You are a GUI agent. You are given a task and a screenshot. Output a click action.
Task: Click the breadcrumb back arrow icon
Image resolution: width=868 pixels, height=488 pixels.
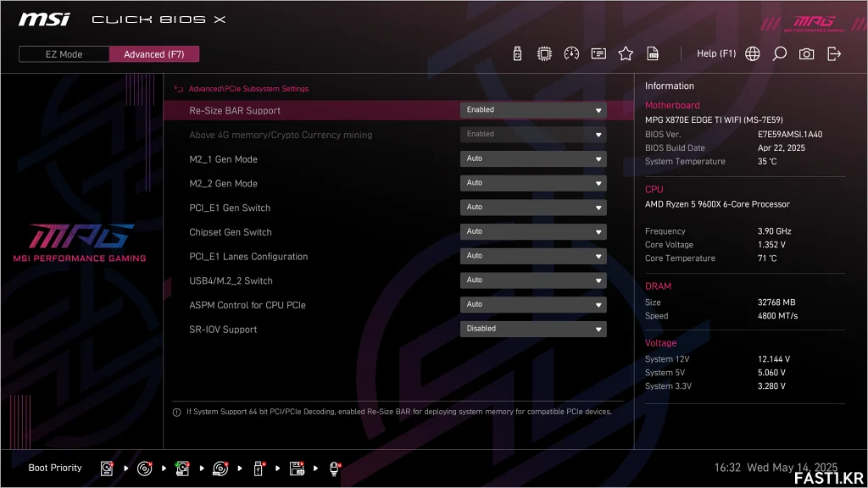pos(179,88)
